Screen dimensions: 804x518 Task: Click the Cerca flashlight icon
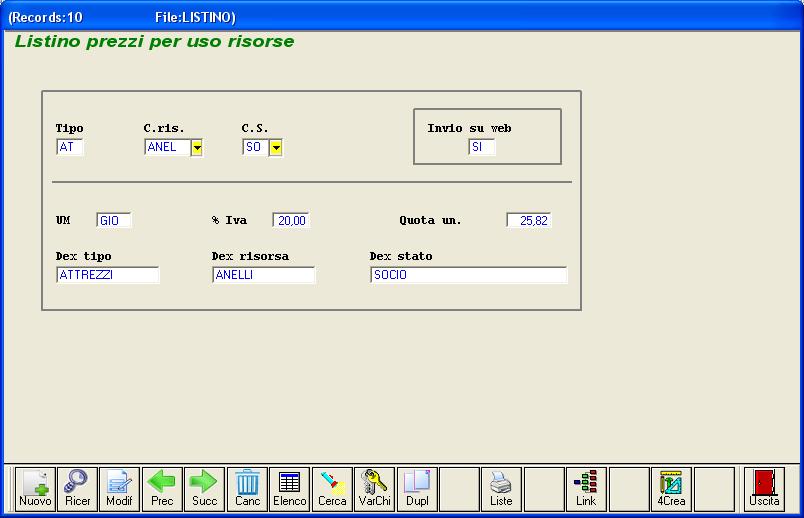332,488
